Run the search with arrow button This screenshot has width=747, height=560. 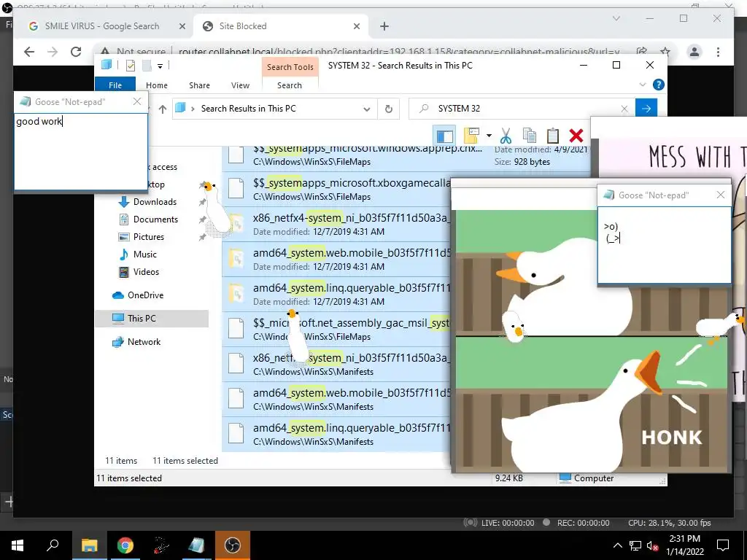tap(646, 109)
